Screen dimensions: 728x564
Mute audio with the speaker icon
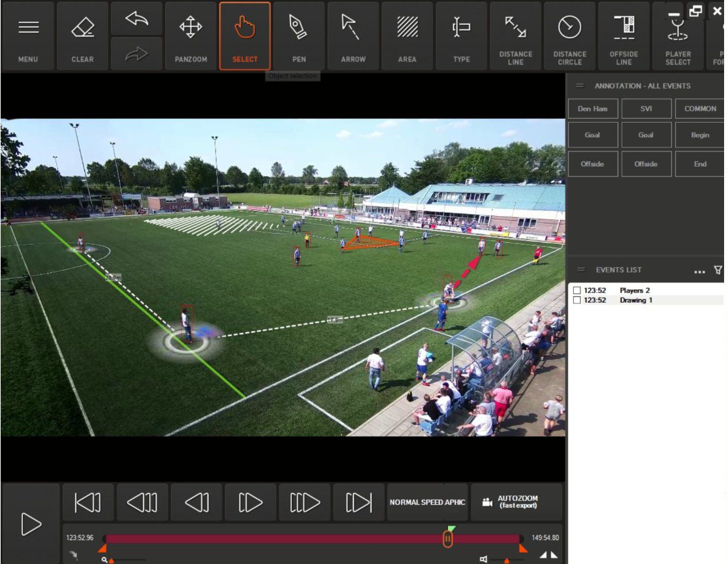[x=483, y=559]
